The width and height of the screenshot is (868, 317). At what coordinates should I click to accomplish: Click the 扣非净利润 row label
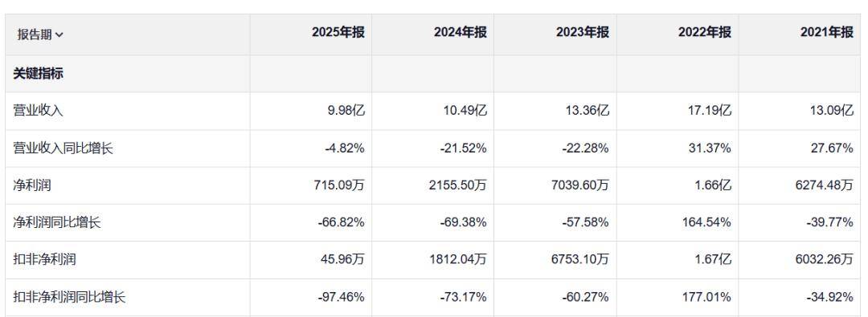point(44,259)
